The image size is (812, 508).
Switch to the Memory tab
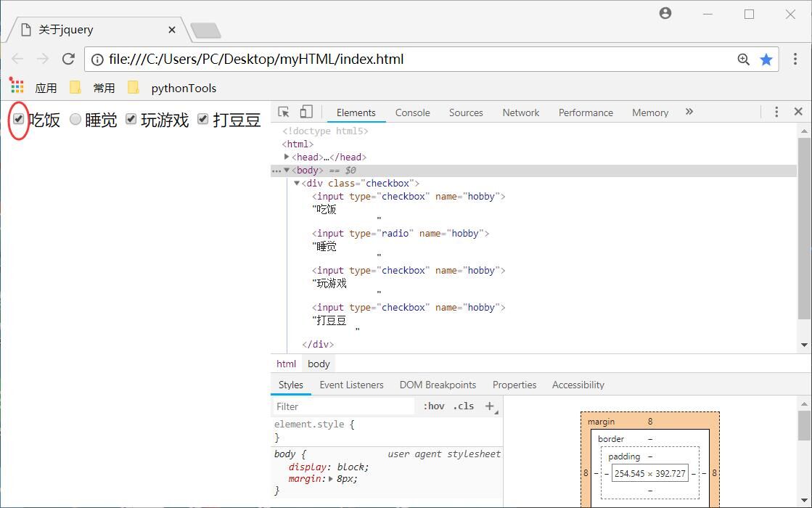click(650, 112)
